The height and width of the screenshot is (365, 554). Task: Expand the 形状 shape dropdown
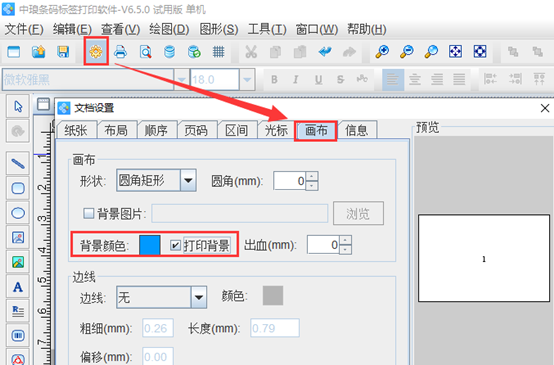pyautogui.click(x=188, y=181)
